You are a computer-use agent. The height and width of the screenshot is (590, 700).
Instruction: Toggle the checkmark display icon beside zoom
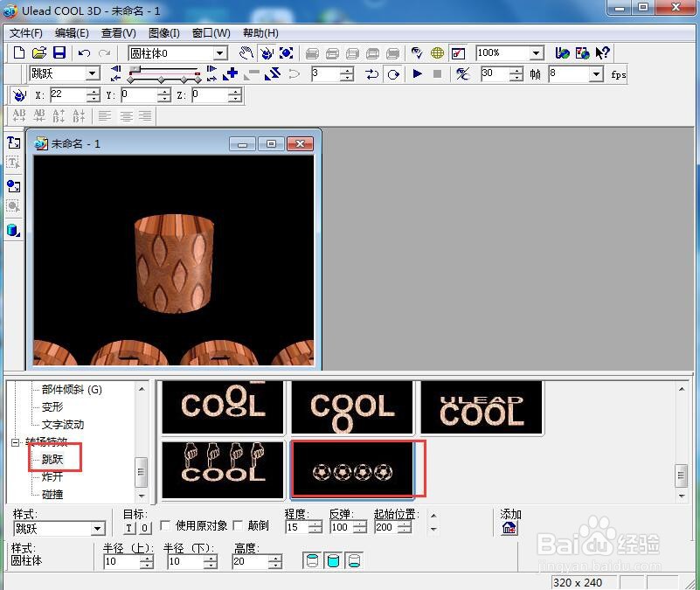coord(459,53)
